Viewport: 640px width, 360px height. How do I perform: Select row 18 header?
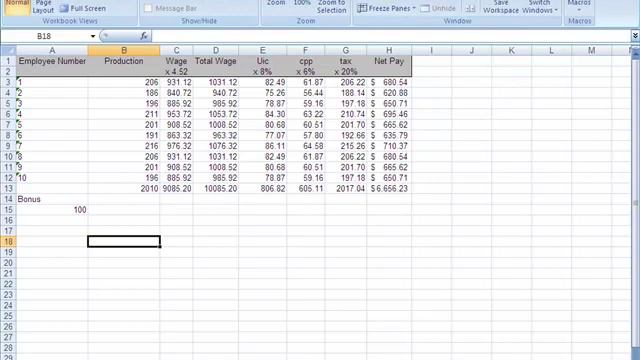(x=8, y=242)
